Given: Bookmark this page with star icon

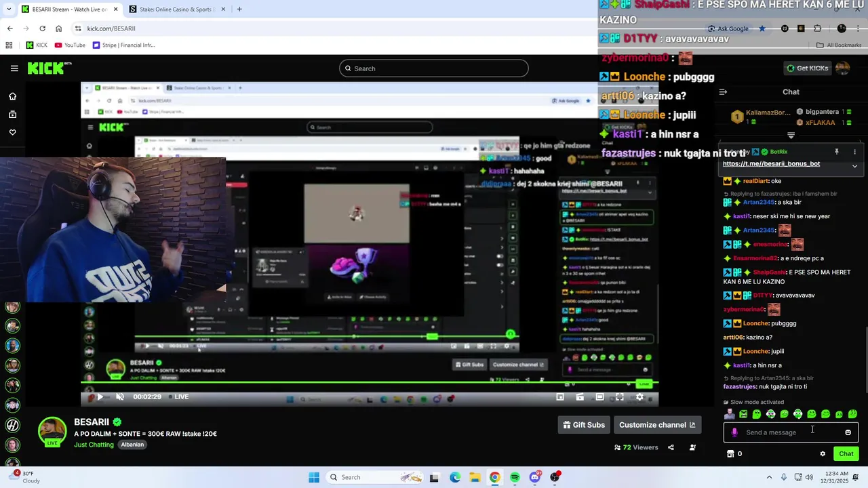Looking at the screenshot, I should [x=762, y=28].
